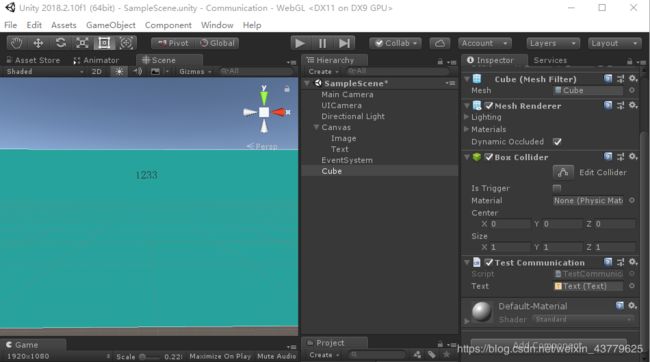The height and width of the screenshot is (362, 650).
Task: Click Maximize On Play button
Action: click(x=220, y=356)
